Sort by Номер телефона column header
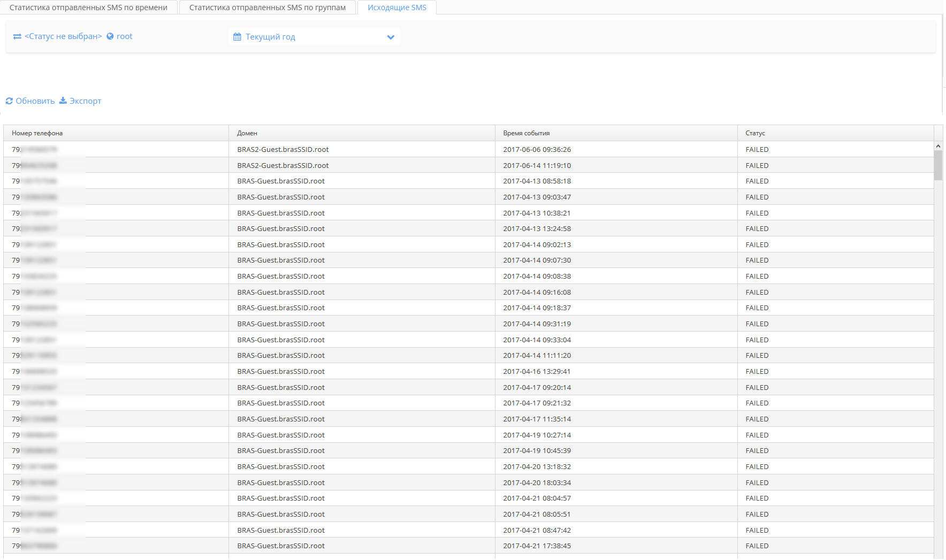946x560 pixels. (x=116, y=133)
